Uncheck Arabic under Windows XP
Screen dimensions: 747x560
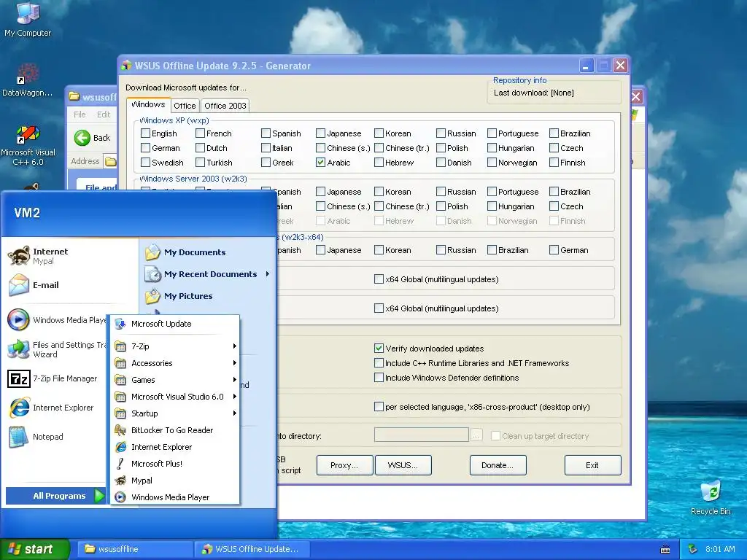point(321,163)
